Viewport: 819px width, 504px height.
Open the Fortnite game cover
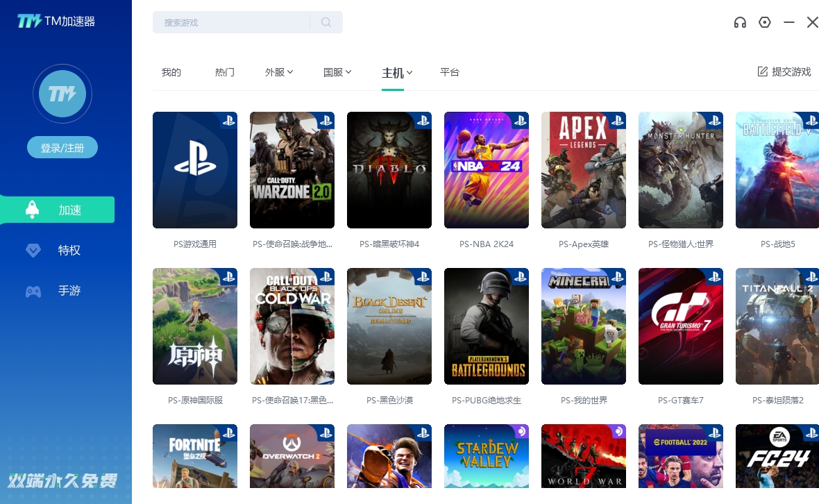pyautogui.click(x=195, y=456)
